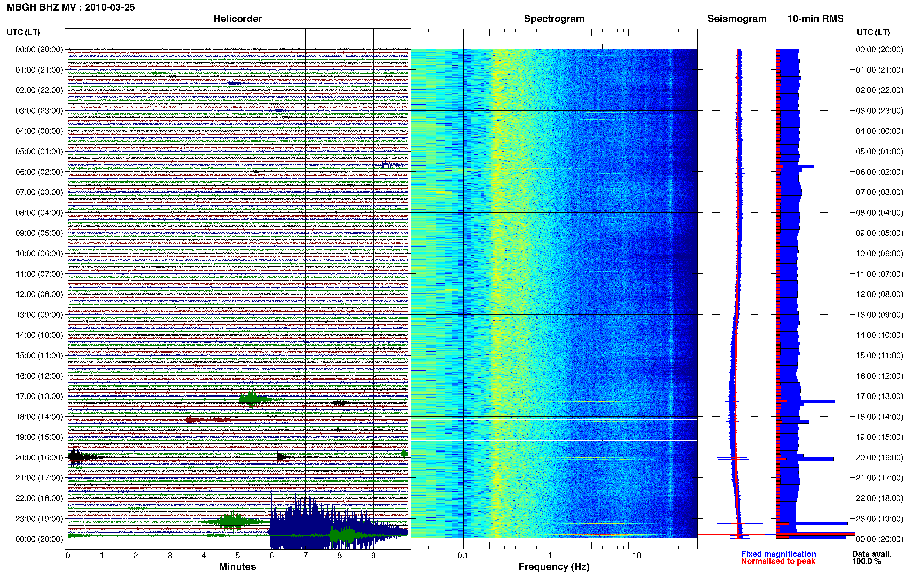Click the 'Data avail.' label
This screenshot has width=924, height=578.
click(871, 554)
